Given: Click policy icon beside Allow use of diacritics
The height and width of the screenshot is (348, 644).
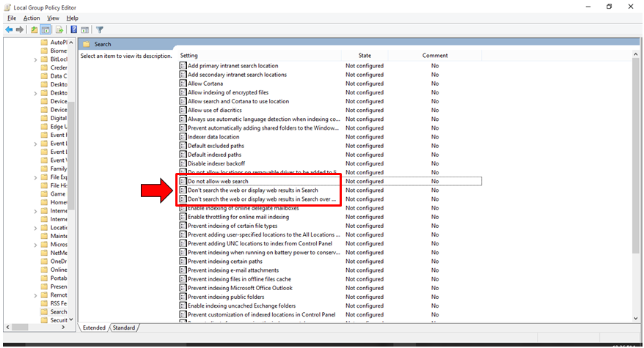Looking at the screenshot, I should click(183, 110).
